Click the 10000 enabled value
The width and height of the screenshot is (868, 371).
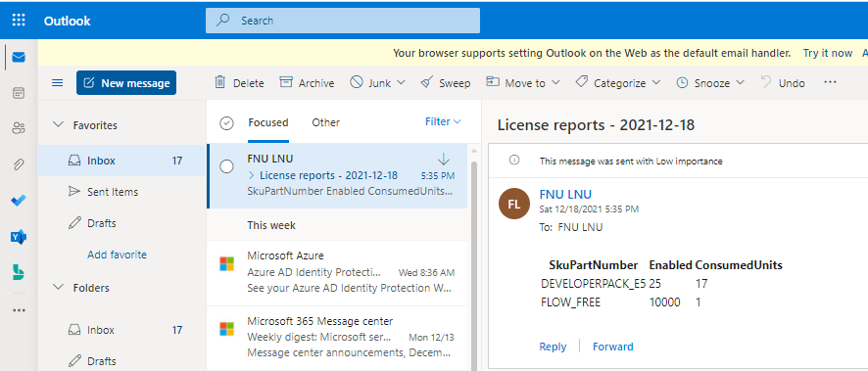pos(665,302)
